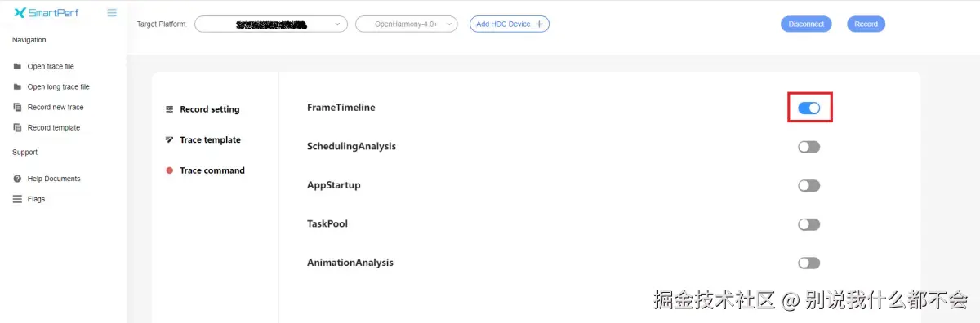This screenshot has width=980, height=323.
Task: Open the Target Platform device dropdown
Action: pyautogui.click(x=272, y=24)
